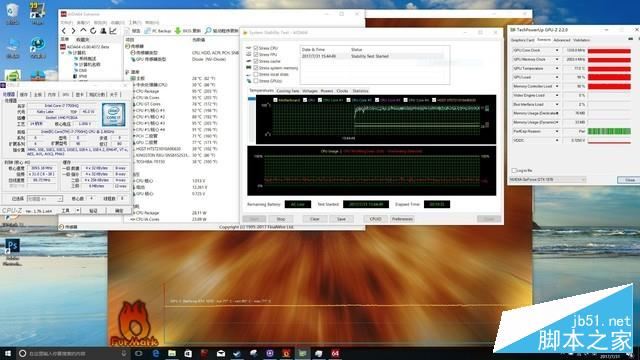640x360 pixels.
Task: Open the GPU Load sensor dropdown
Action: pyautogui.click(x=557, y=77)
